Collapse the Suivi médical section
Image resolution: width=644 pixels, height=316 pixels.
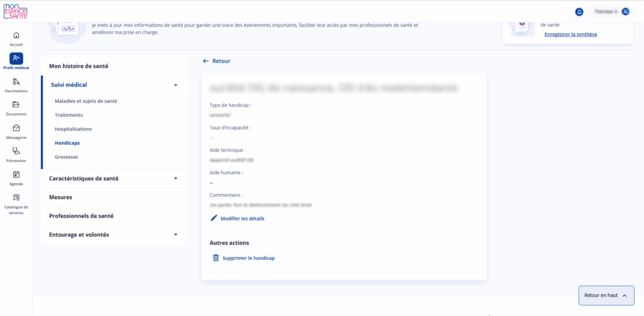175,84
